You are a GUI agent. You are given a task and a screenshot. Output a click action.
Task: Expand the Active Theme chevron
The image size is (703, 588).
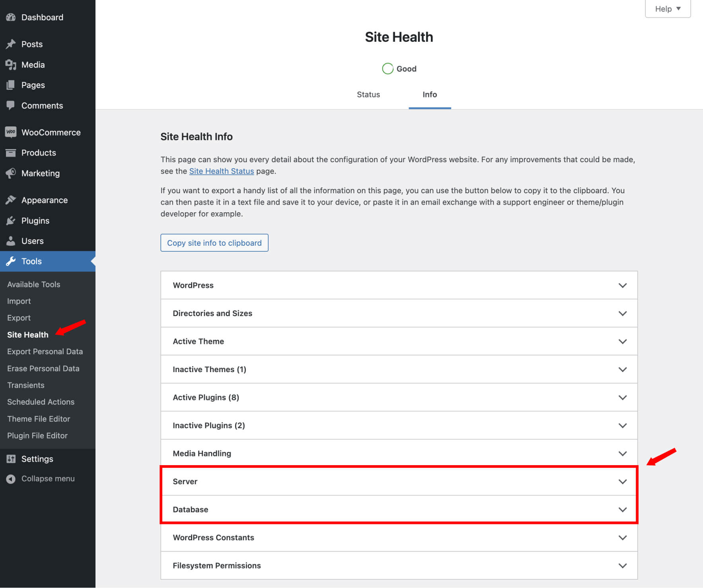pyautogui.click(x=623, y=342)
